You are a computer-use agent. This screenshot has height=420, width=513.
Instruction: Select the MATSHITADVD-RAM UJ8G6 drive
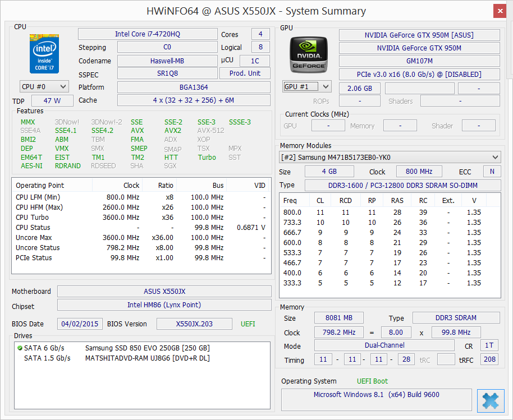142,358
